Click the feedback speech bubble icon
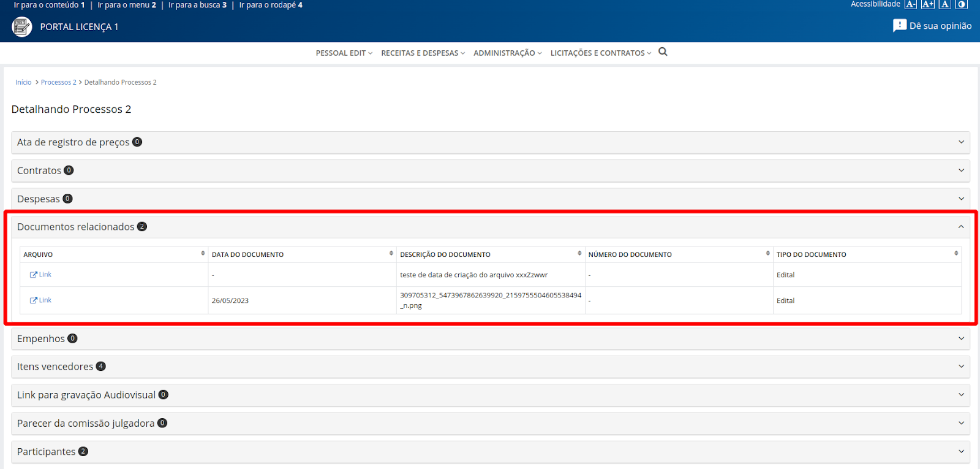 click(899, 26)
